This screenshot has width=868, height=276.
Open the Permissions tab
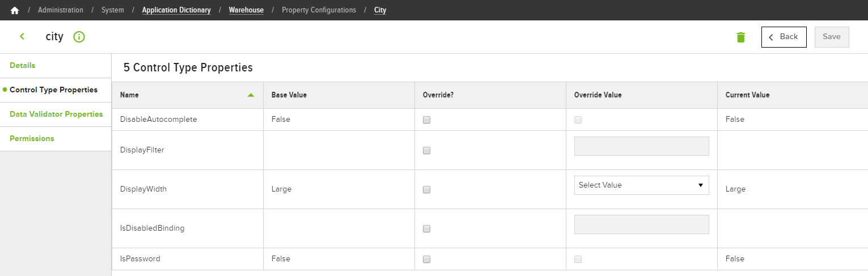tap(32, 138)
